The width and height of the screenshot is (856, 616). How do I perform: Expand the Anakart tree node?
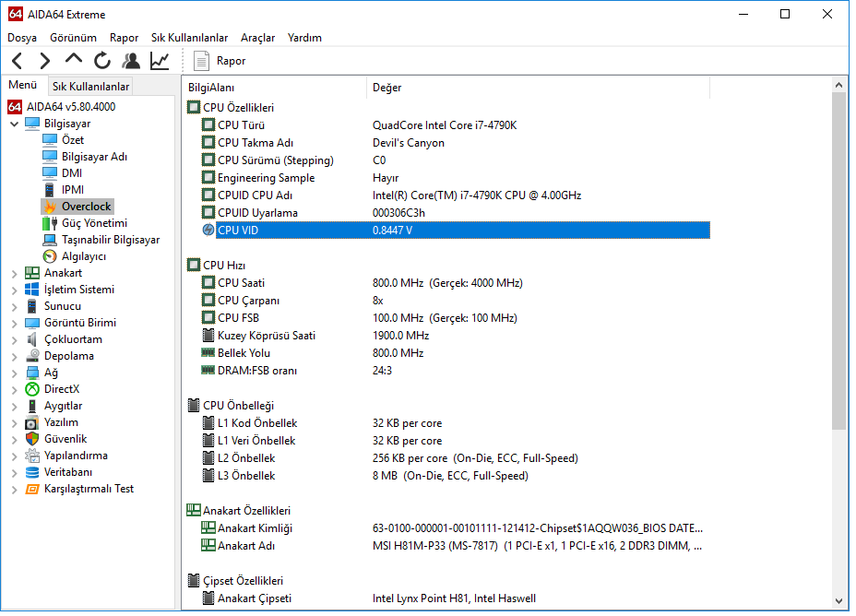tap(15, 273)
